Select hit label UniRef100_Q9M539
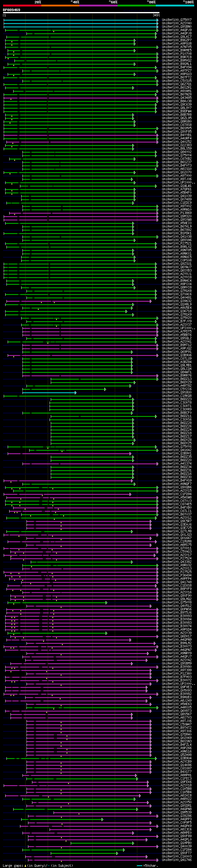197x868 pixels. [177, 812]
